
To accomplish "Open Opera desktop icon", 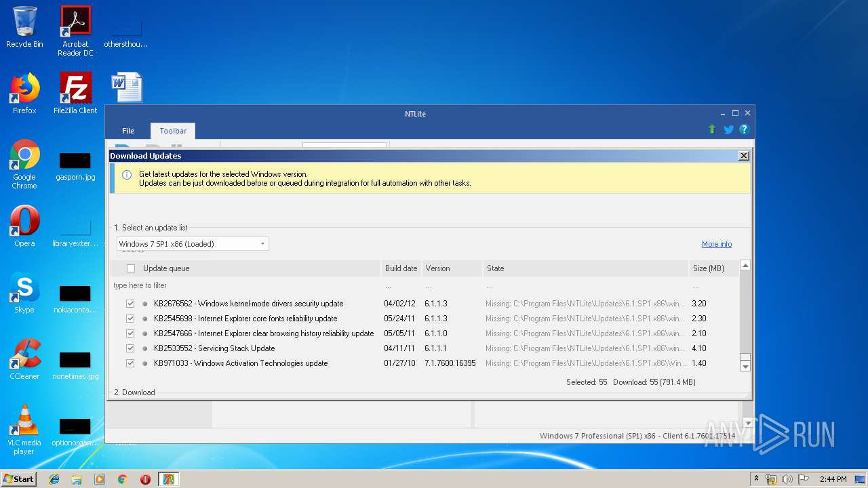I will coord(24,226).
